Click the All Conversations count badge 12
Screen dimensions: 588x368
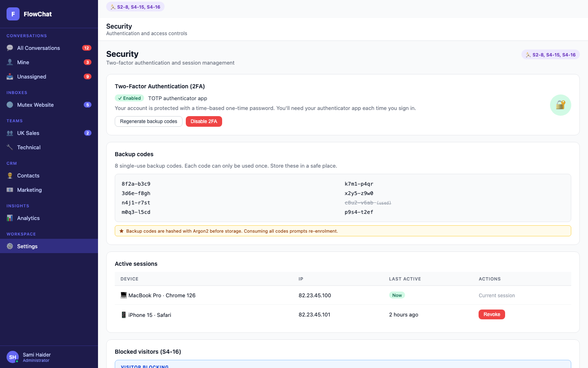[87, 48]
